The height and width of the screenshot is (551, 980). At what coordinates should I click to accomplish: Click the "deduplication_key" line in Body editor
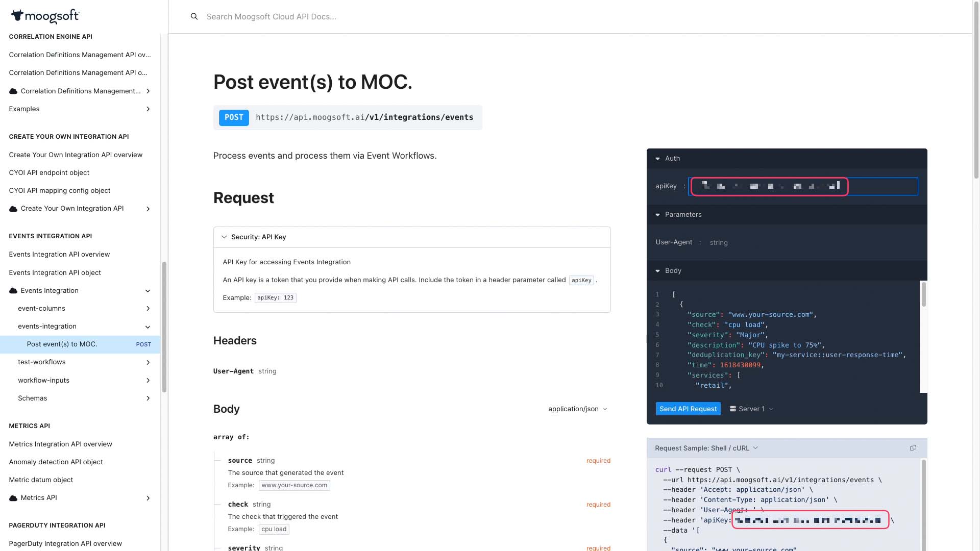(796, 355)
